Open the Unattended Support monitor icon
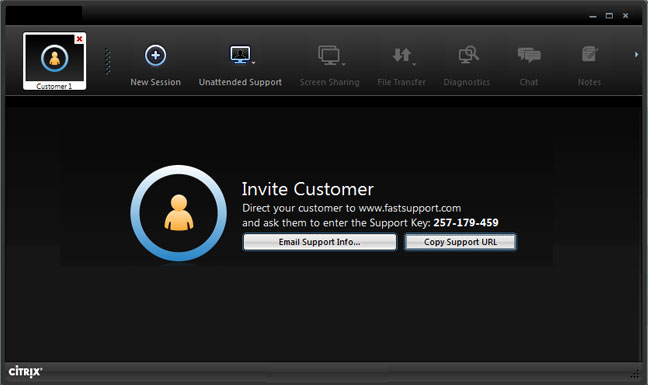Image resolution: width=648 pixels, height=385 pixels. (240, 55)
